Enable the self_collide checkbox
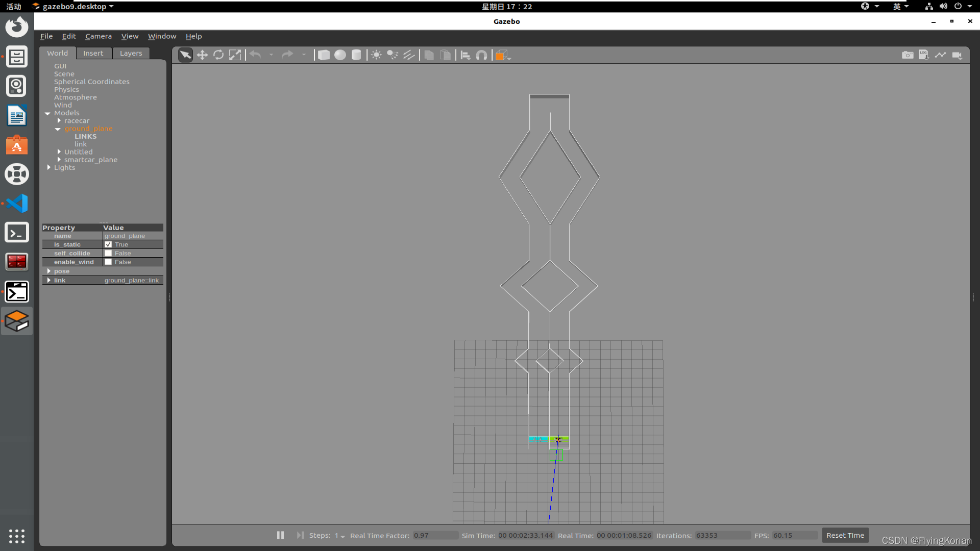Viewport: 980px width, 551px height. [x=108, y=254]
